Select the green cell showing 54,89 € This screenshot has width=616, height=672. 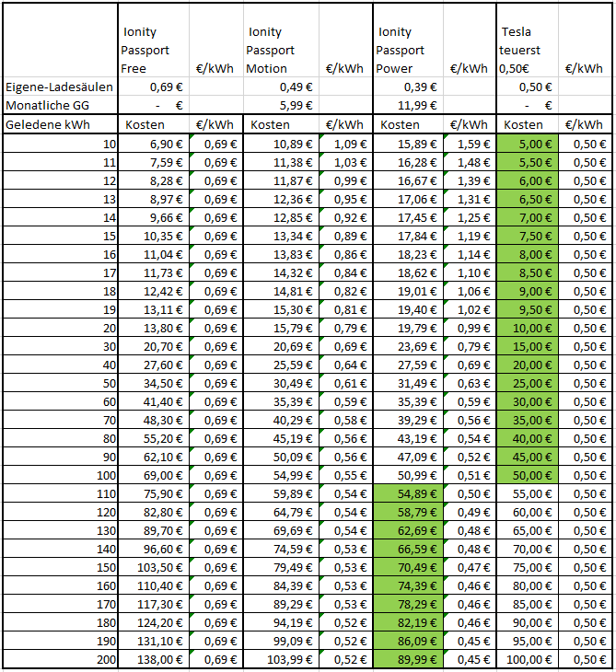408,493
